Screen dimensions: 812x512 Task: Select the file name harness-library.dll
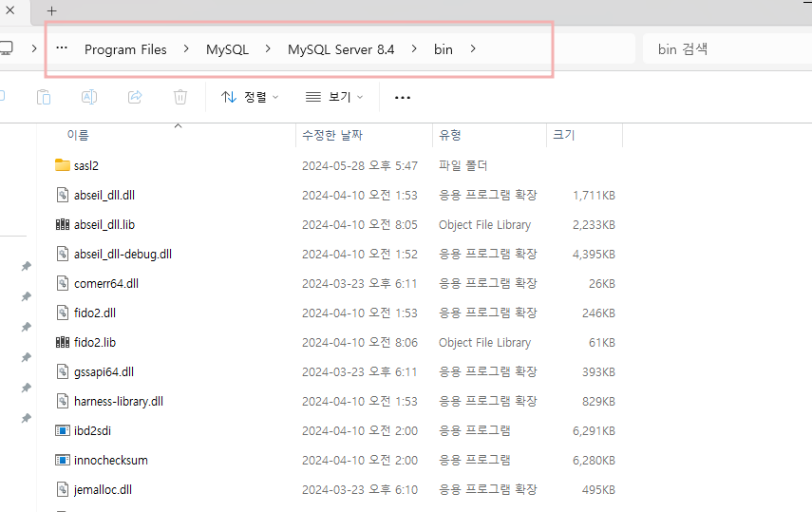119,401
